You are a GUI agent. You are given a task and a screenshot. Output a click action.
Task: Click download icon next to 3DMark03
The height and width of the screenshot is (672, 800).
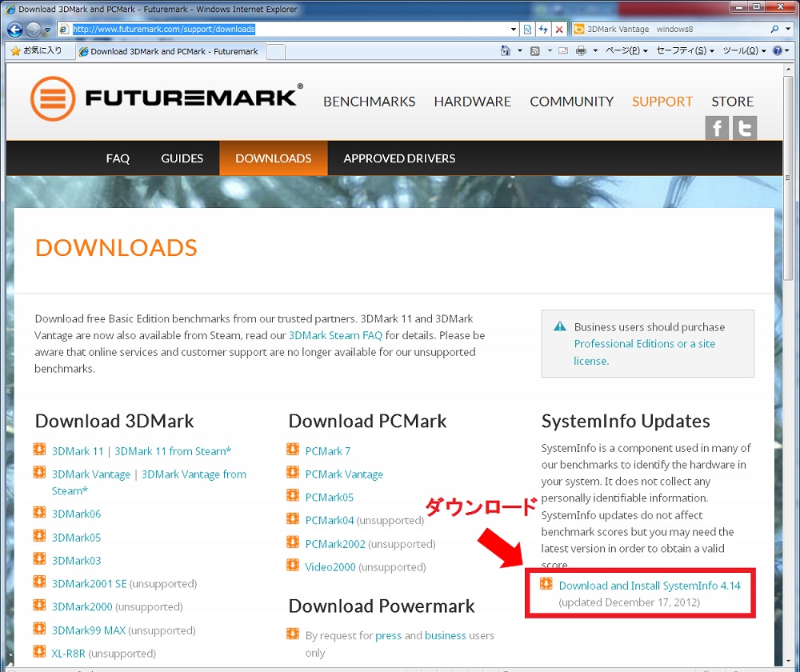(x=39, y=558)
